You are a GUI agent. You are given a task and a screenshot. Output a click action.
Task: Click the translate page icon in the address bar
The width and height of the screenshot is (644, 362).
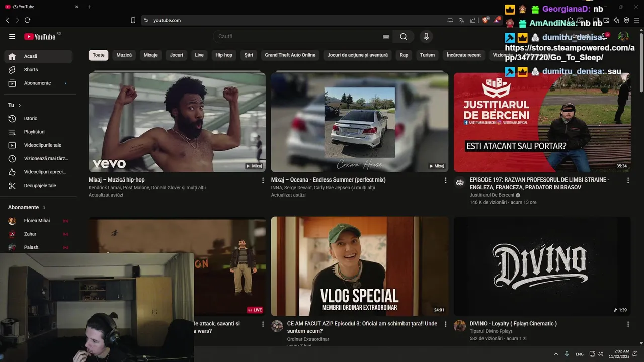[461, 20]
